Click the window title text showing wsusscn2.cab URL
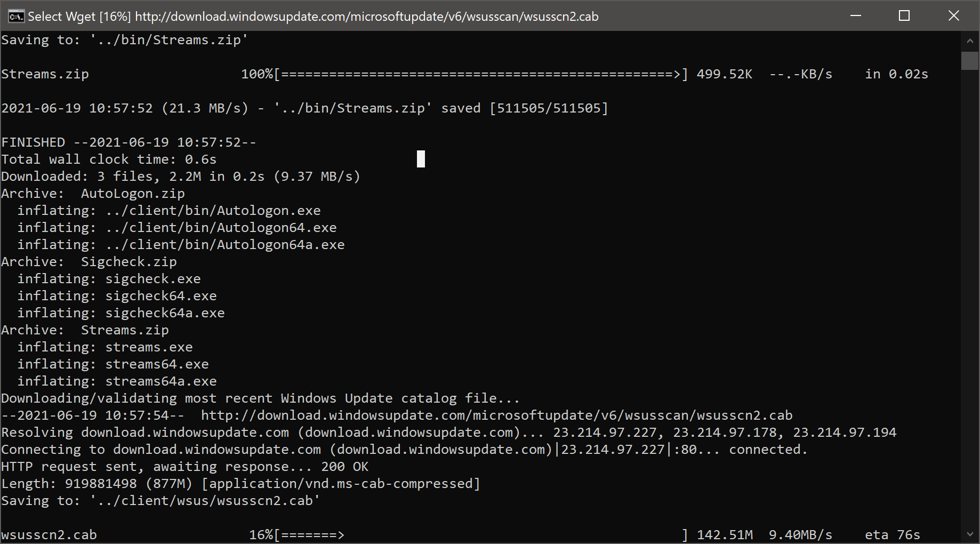The image size is (980, 544). tap(313, 17)
